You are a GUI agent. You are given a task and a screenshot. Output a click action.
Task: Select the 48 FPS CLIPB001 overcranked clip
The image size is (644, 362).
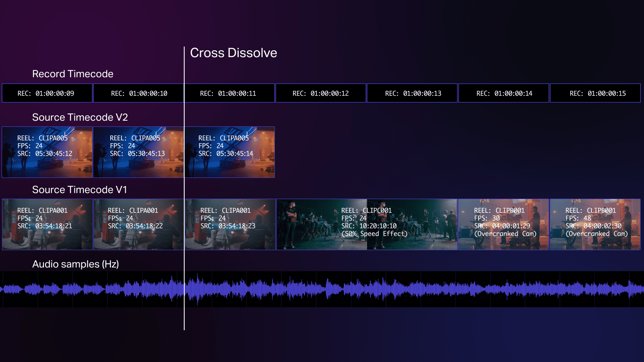[x=595, y=224]
